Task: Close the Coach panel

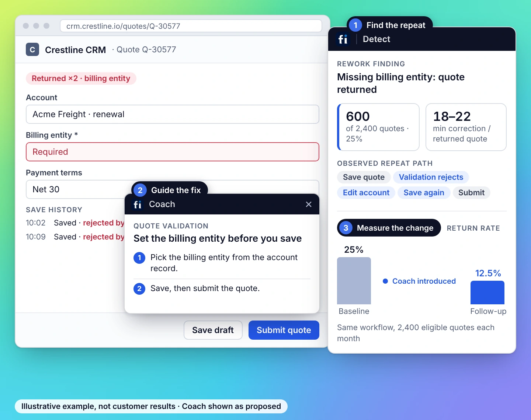Action: [309, 204]
